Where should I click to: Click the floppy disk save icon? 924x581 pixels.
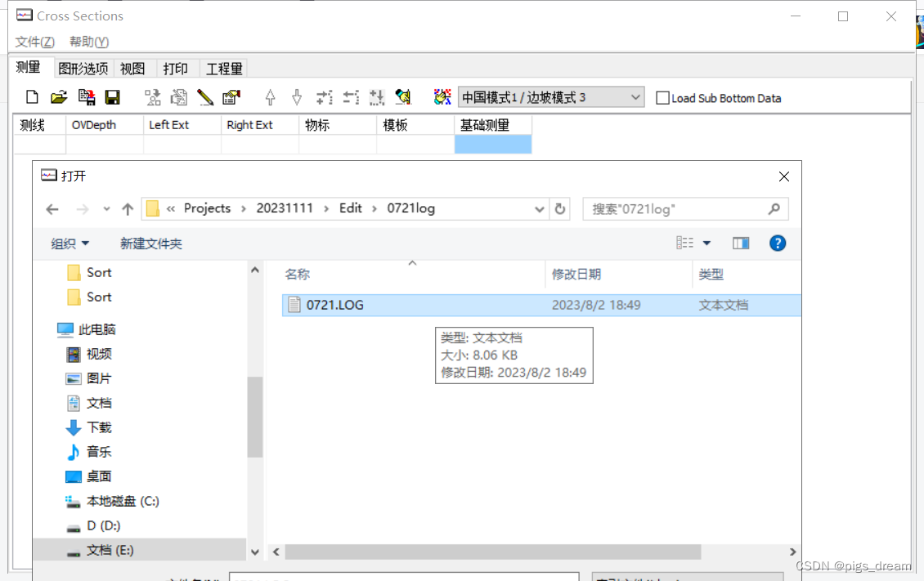coord(113,97)
